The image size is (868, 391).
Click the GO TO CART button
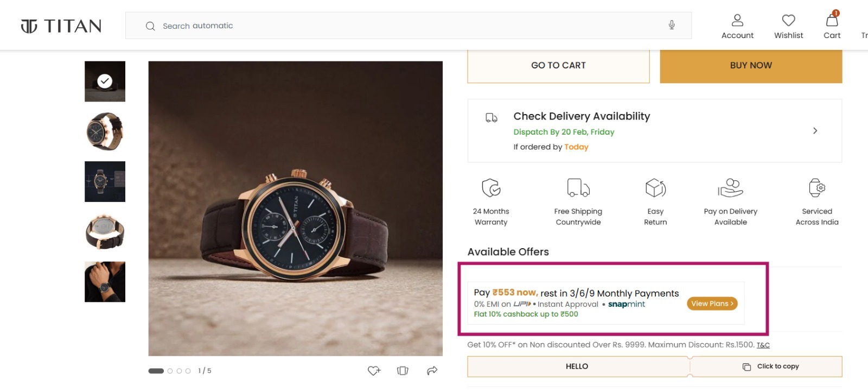click(558, 66)
